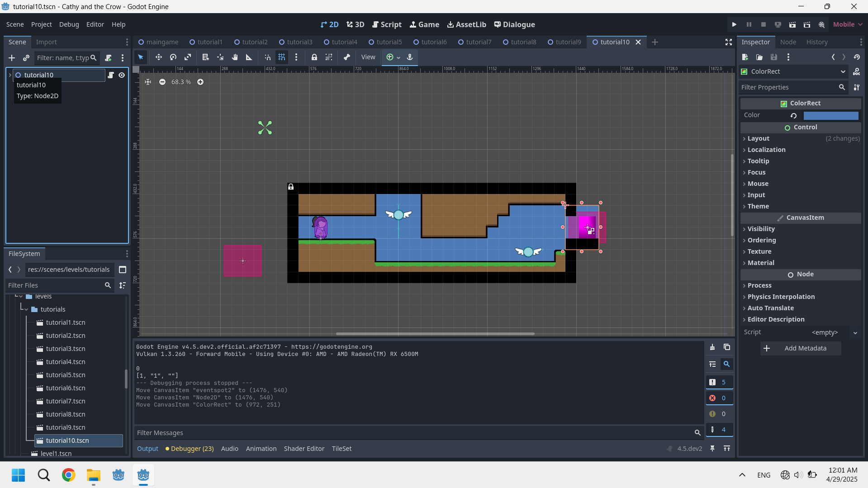
Task: Activate the Rotate Mode tool
Action: pyautogui.click(x=173, y=57)
